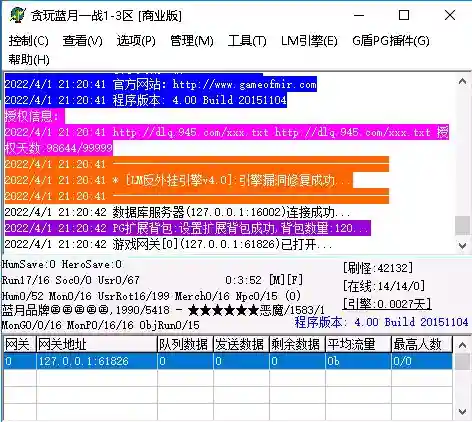Screen dimensions: 472x422
Task: Click log scrollbar down arrow
Action: coord(462,246)
